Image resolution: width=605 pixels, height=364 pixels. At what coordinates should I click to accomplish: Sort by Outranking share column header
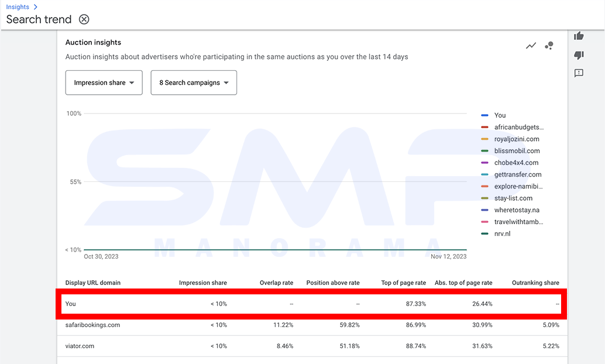(x=535, y=283)
